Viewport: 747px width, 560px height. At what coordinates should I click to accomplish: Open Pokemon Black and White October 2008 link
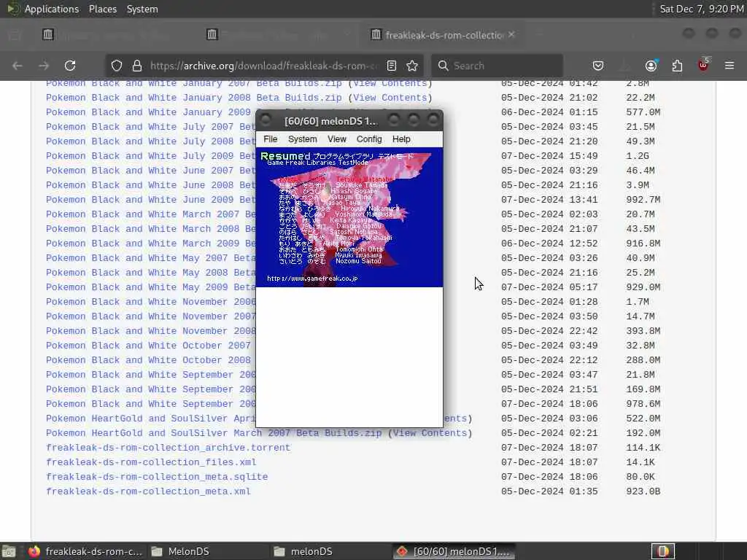150,360
